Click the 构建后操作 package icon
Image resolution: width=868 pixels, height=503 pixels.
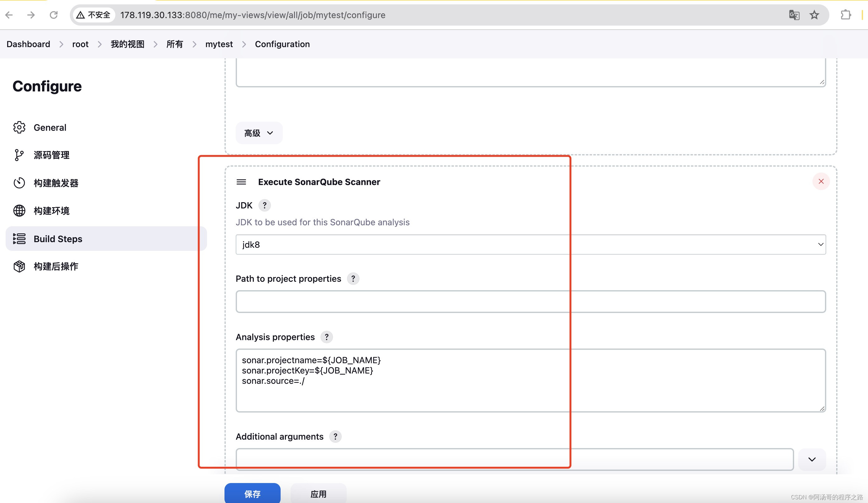point(19,266)
